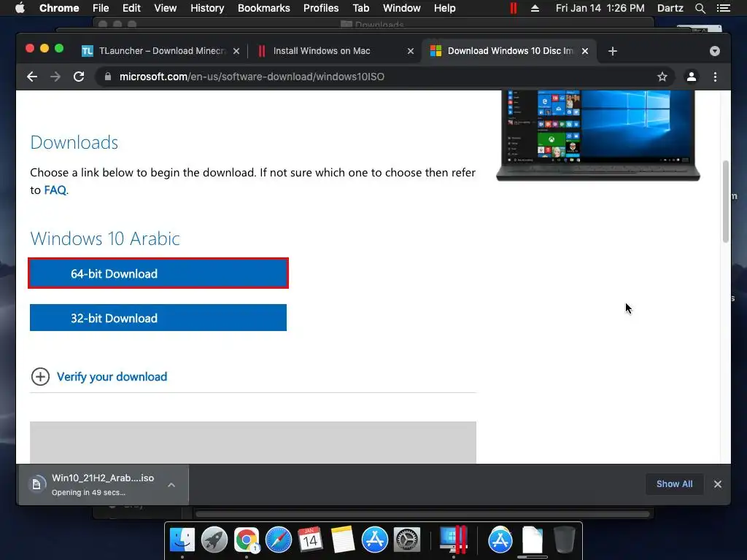Click the Windows 10 laptop image

(598, 136)
